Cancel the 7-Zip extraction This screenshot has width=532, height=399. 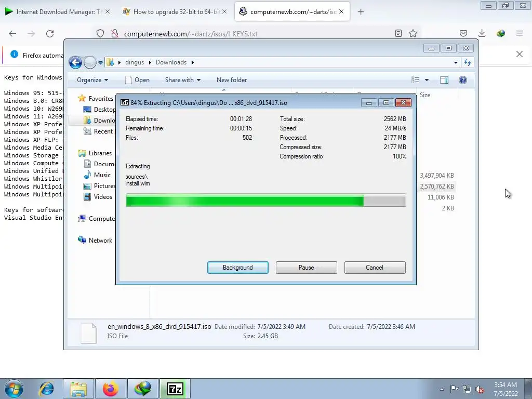375,268
